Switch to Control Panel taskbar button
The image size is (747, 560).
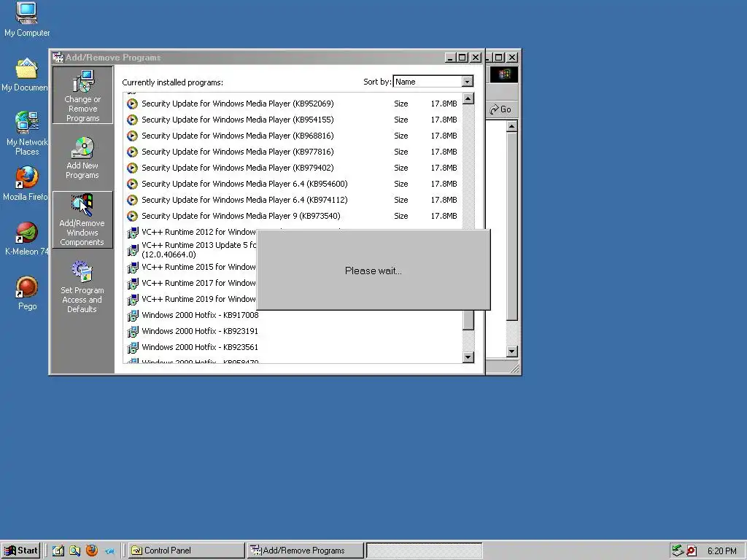point(186,551)
